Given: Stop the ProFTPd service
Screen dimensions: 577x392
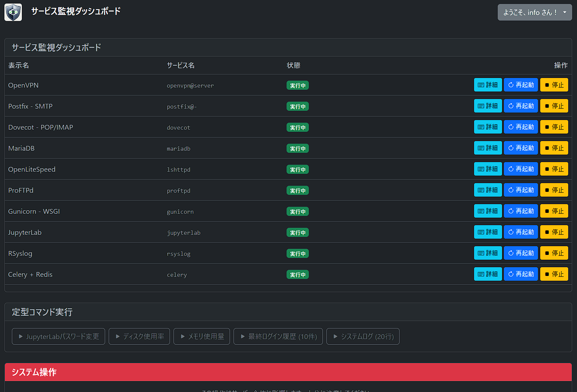Looking at the screenshot, I should tap(554, 190).
